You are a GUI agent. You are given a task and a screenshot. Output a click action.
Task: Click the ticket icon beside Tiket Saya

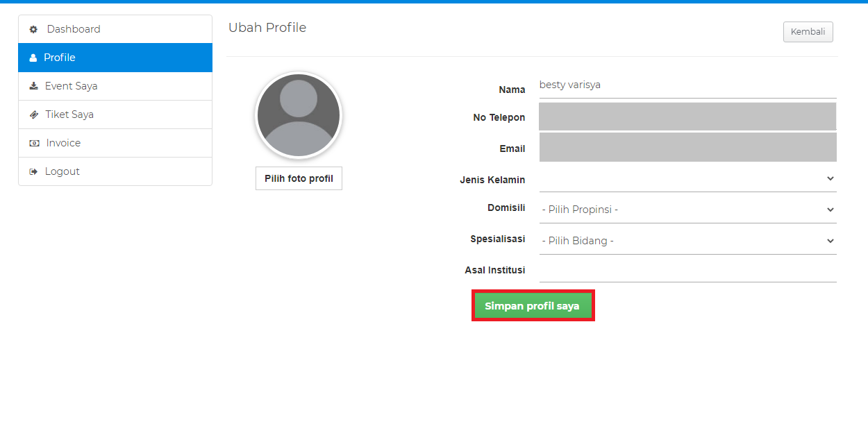coord(33,115)
